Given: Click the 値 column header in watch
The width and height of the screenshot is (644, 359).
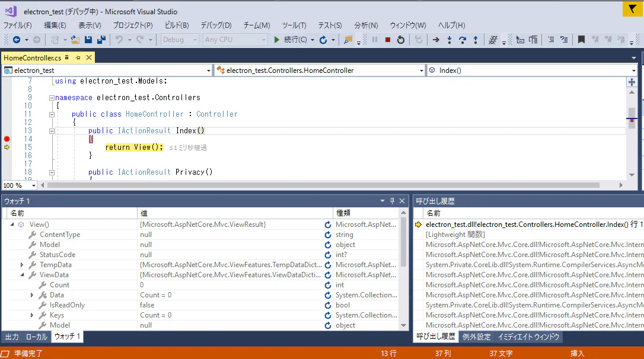Looking at the screenshot, I should [234, 213].
